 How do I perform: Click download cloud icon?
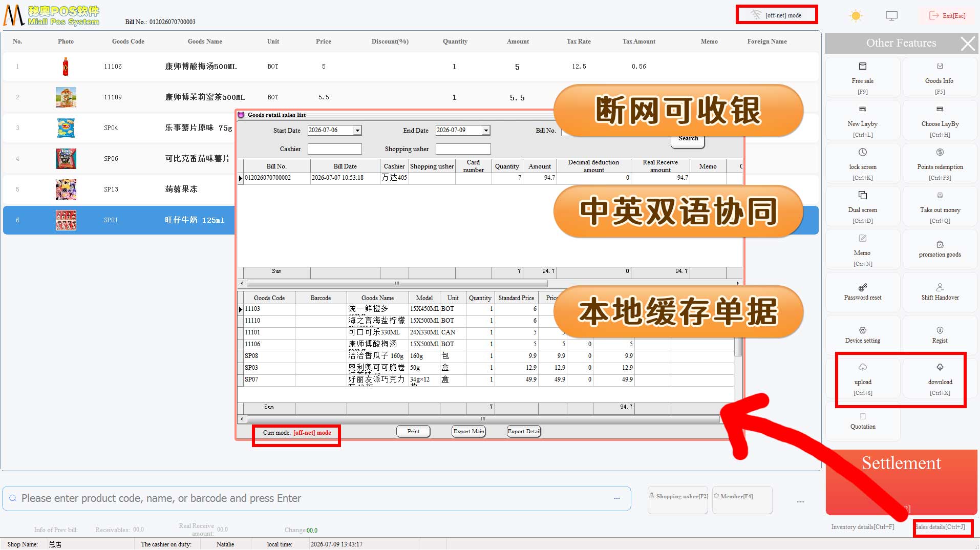click(940, 367)
